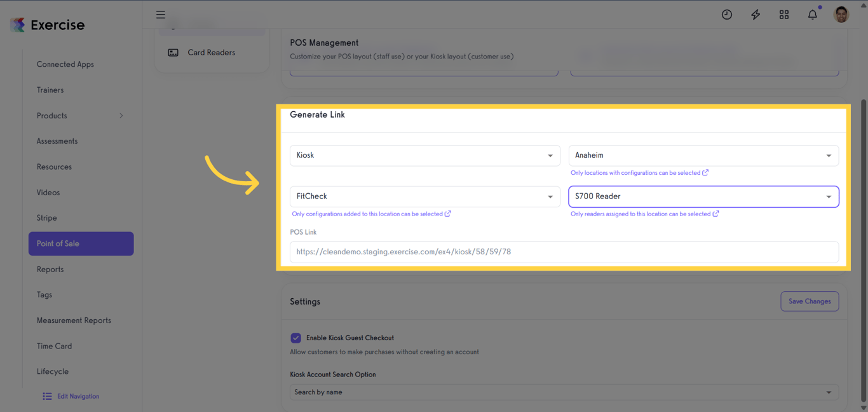Image resolution: width=868 pixels, height=412 pixels.
Task: Click the Save Changes button
Action: pyautogui.click(x=810, y=301)
